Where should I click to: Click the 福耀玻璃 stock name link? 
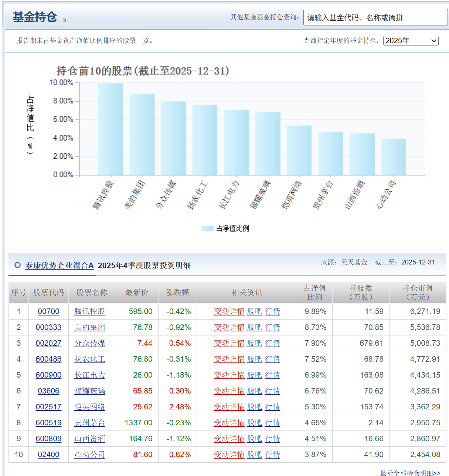tap(89, 391)
